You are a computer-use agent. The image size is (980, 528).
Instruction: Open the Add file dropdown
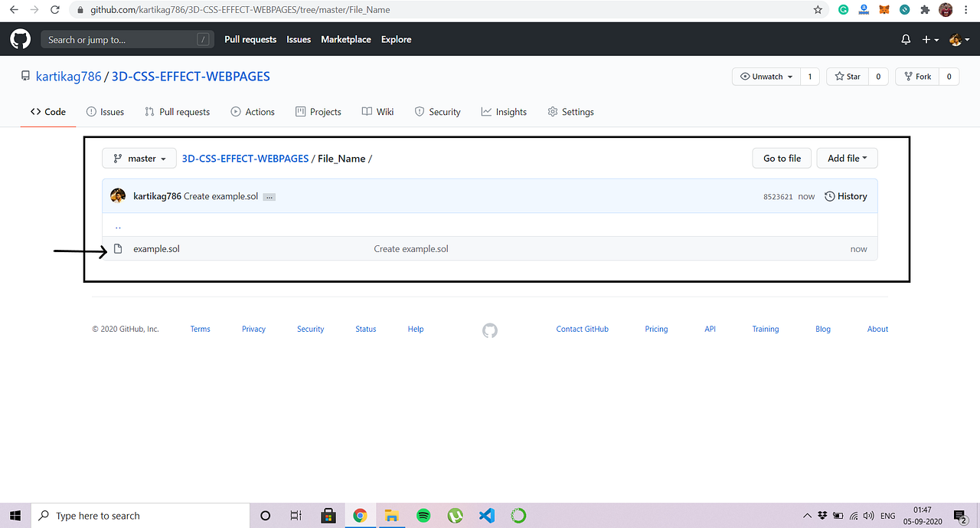point(847,158)
